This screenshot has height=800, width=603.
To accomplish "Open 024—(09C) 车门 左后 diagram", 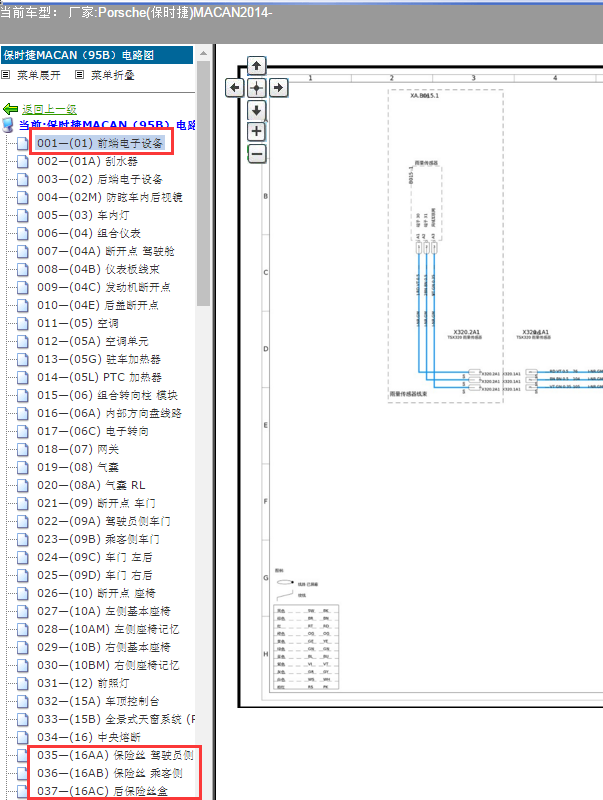I will pyautogui.click(x=95, y=557).
